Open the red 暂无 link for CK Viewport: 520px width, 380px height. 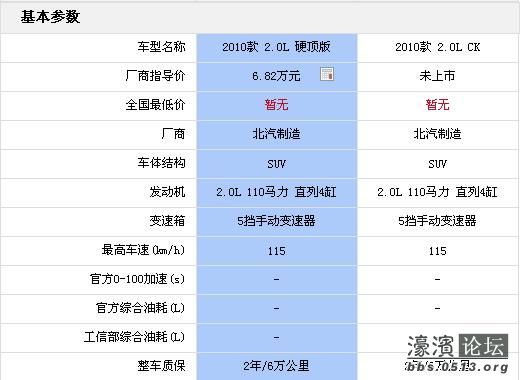[437, 105]
